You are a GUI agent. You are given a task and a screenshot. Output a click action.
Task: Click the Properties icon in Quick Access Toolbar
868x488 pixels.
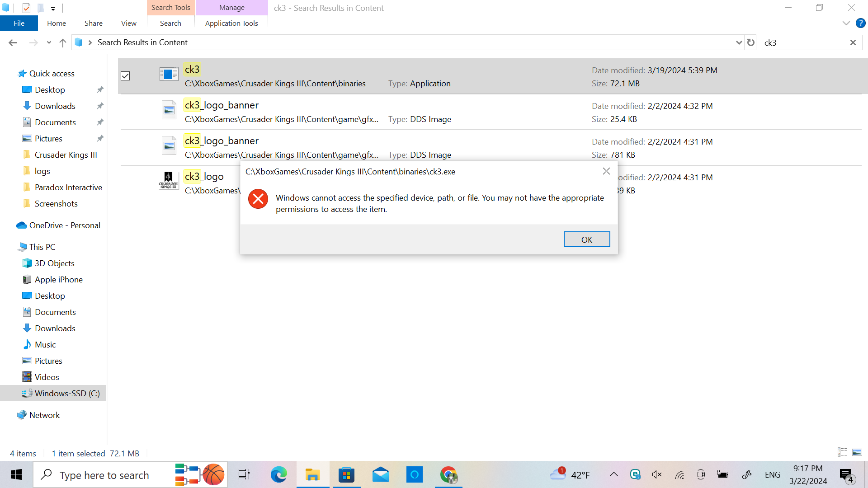(27, 8)
